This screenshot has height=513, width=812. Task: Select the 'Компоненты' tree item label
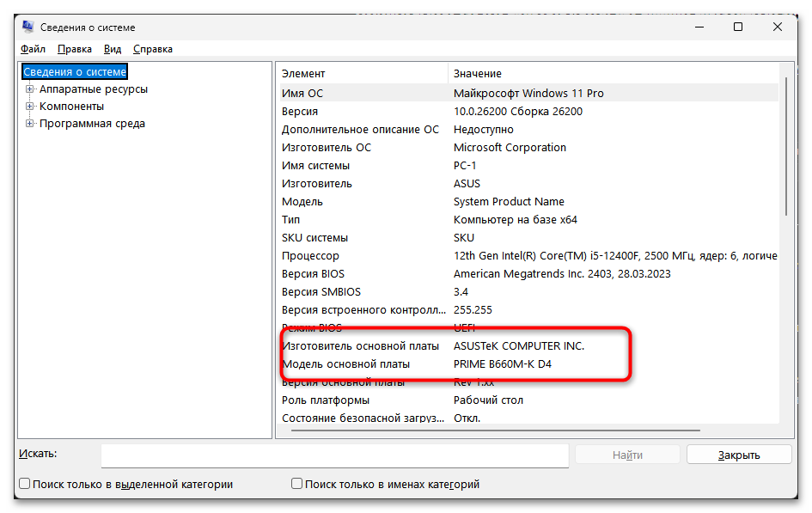point(72,106)
